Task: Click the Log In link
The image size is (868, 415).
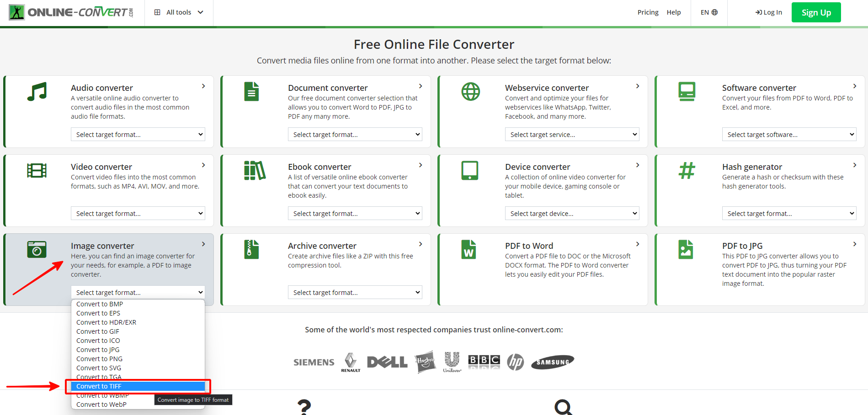Action: click(x=769, y=12)
